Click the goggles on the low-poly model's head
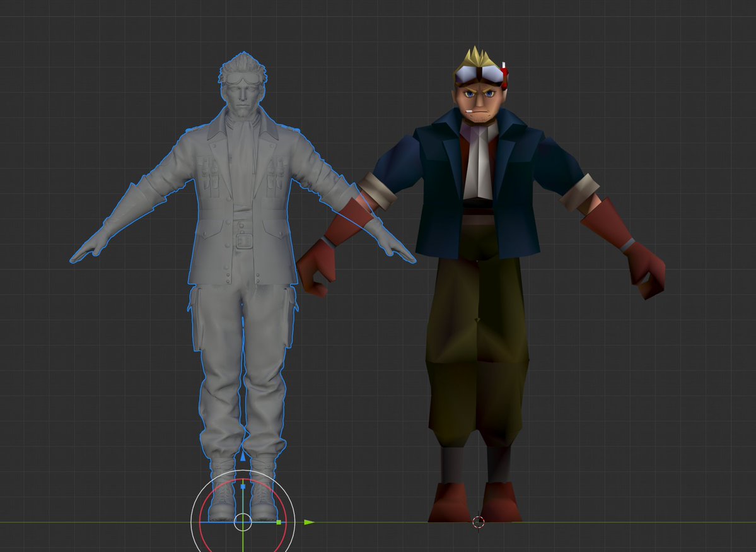Image resolution: width=756 pixels, height=552 pixels. point(480,75)
